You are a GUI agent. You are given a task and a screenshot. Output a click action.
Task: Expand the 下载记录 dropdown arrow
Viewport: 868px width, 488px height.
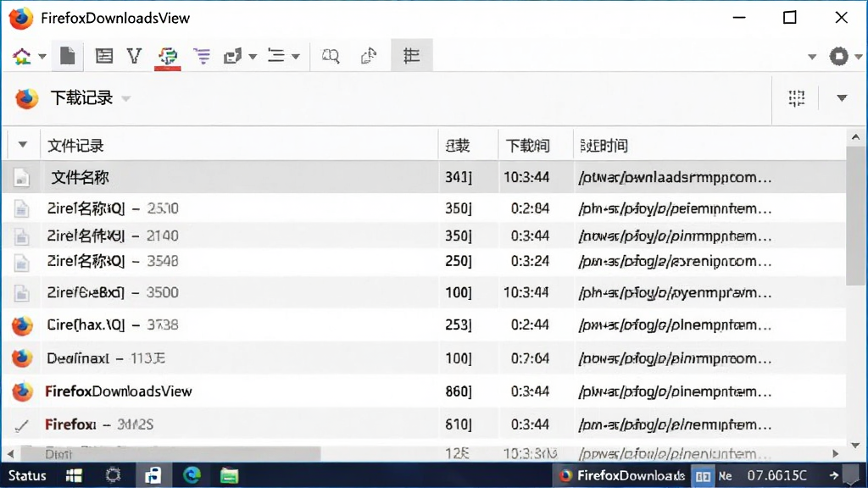[126, 99]
